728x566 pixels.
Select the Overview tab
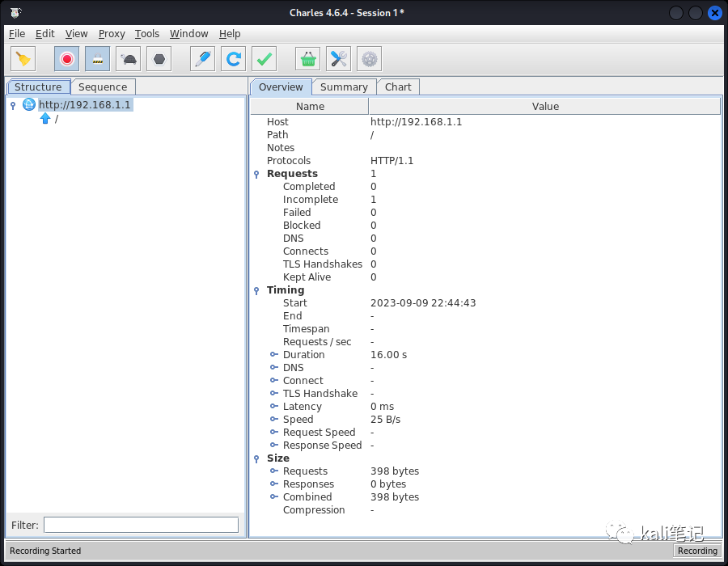coord(281,87)
